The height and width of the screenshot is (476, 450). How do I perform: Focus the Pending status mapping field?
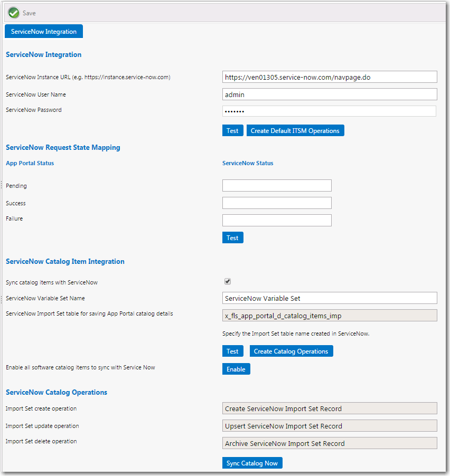(x=277, y=185)
